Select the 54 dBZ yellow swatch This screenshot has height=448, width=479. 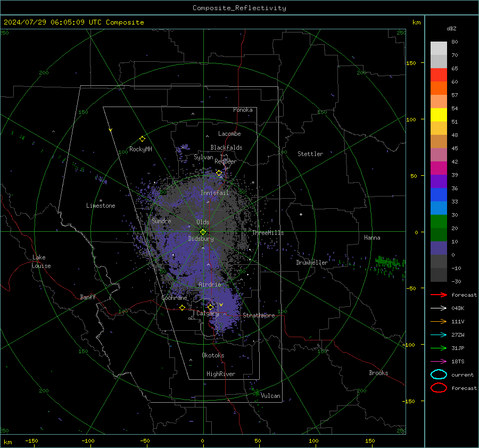pos(439,115)
